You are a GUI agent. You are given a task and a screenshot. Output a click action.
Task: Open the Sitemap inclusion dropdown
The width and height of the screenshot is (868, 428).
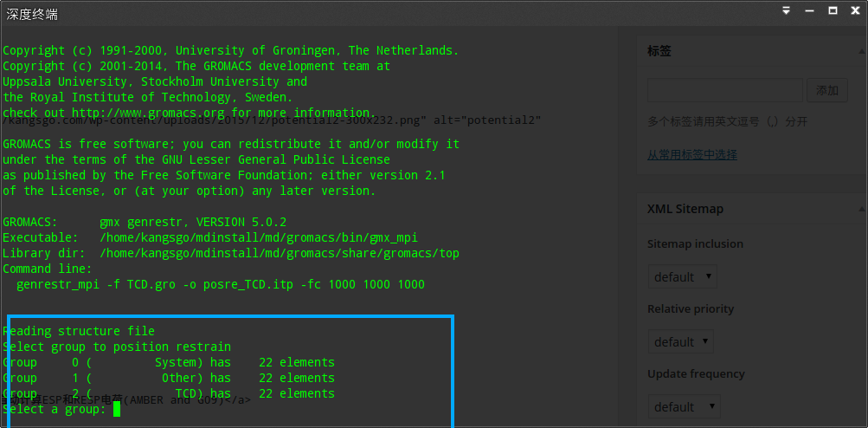[x=683, y=277]
